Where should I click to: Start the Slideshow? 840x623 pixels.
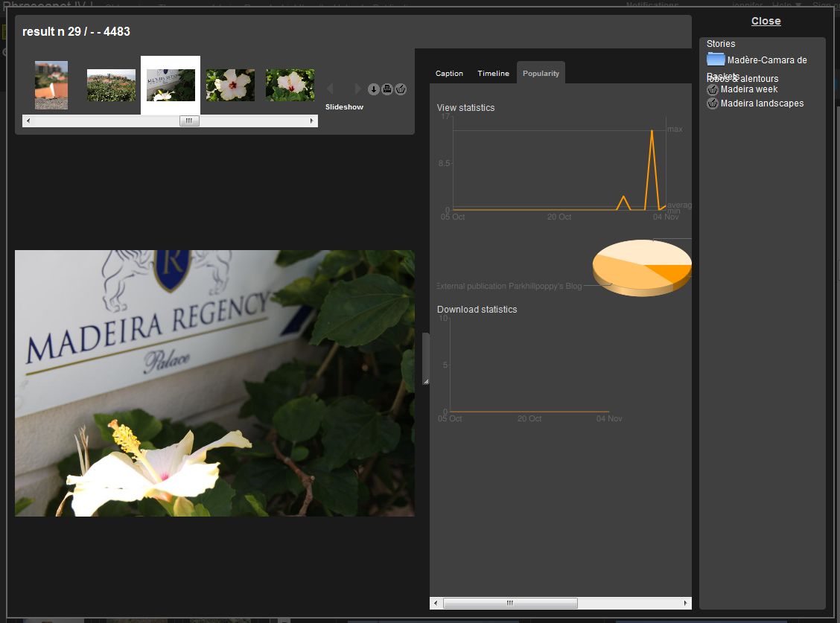tap(344, 107)
